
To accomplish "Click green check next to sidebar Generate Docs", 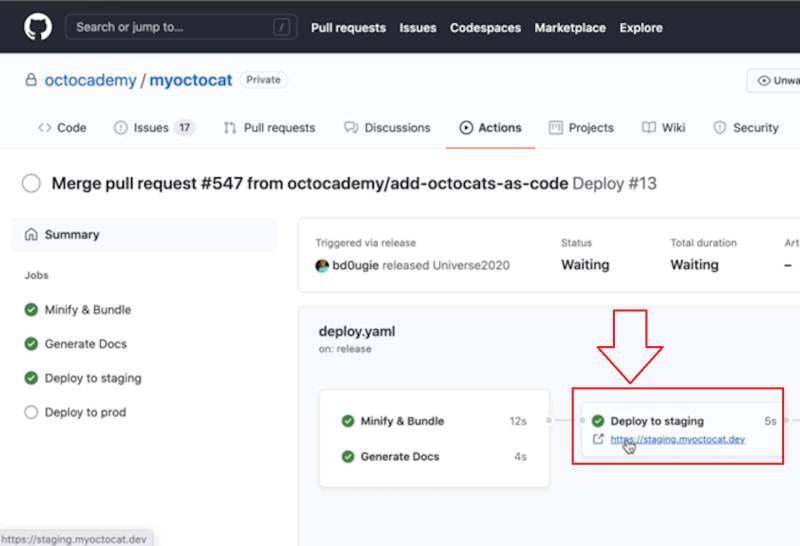I will (x=31, y=344).
